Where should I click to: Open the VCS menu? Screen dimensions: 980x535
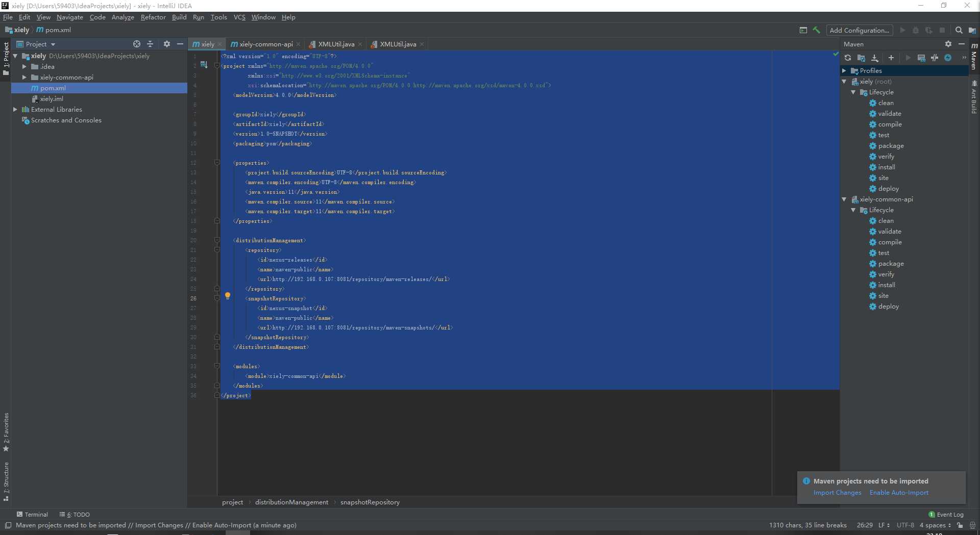click(239, 17)
